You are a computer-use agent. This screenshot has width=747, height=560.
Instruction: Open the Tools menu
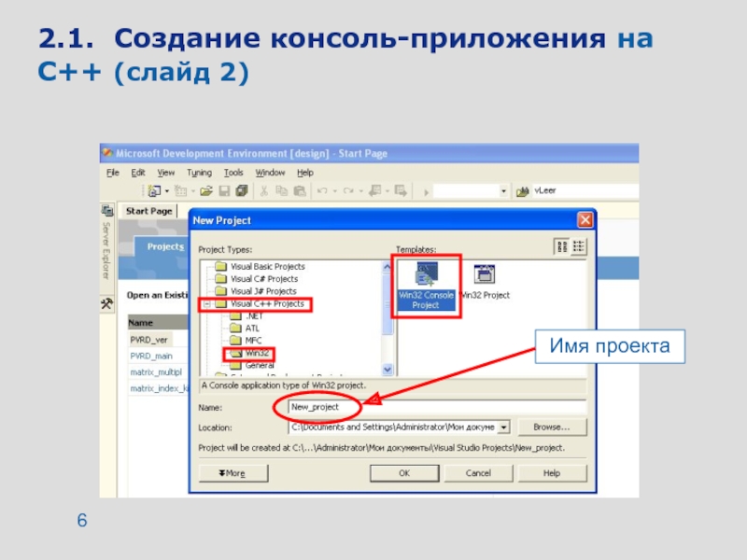233,173
